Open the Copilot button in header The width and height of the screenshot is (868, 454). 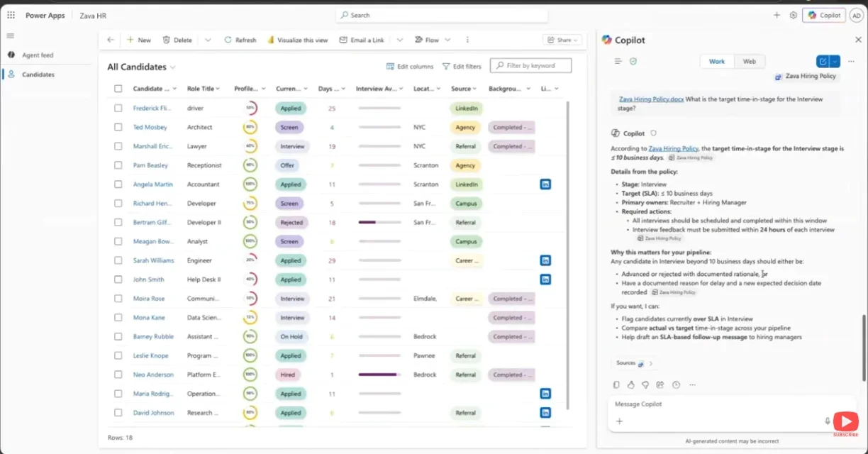coord(824,15)
